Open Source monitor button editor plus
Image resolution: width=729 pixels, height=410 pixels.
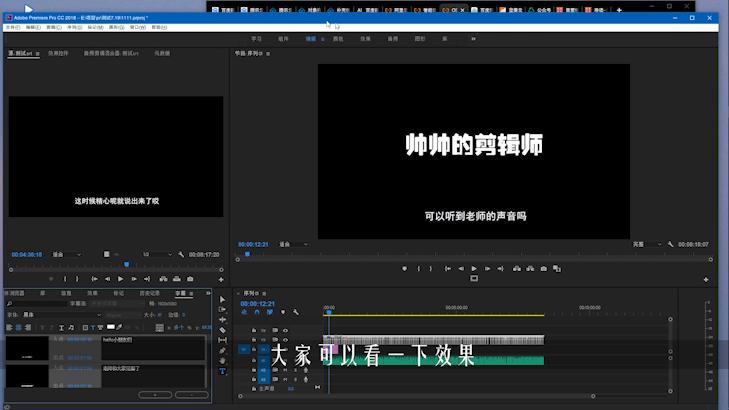point(221,279)
